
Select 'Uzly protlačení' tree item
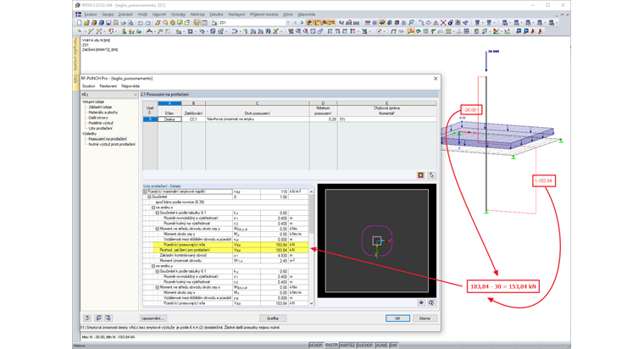tap(100, 129)
